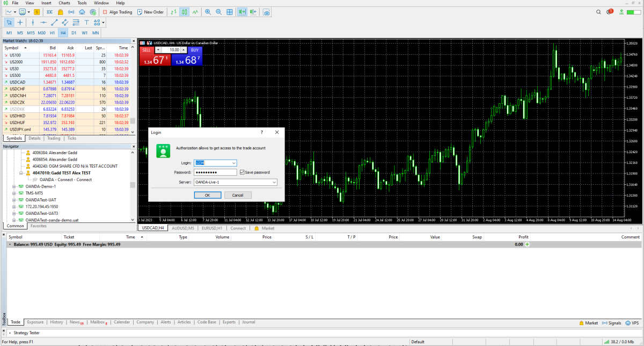
Task: Click OK in the Login dialog
Action: (x=207, y=195)
